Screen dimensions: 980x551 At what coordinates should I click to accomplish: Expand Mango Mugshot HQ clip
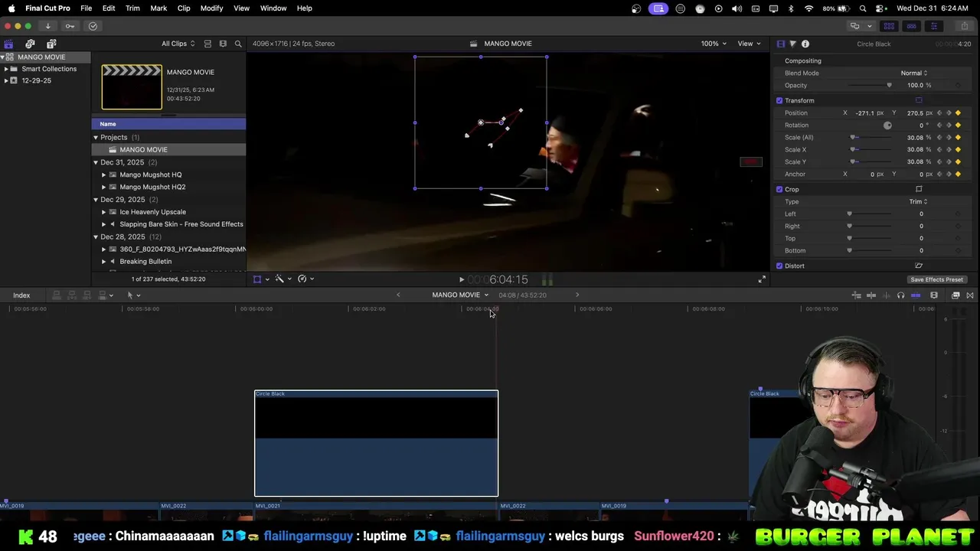click(104, 174)
